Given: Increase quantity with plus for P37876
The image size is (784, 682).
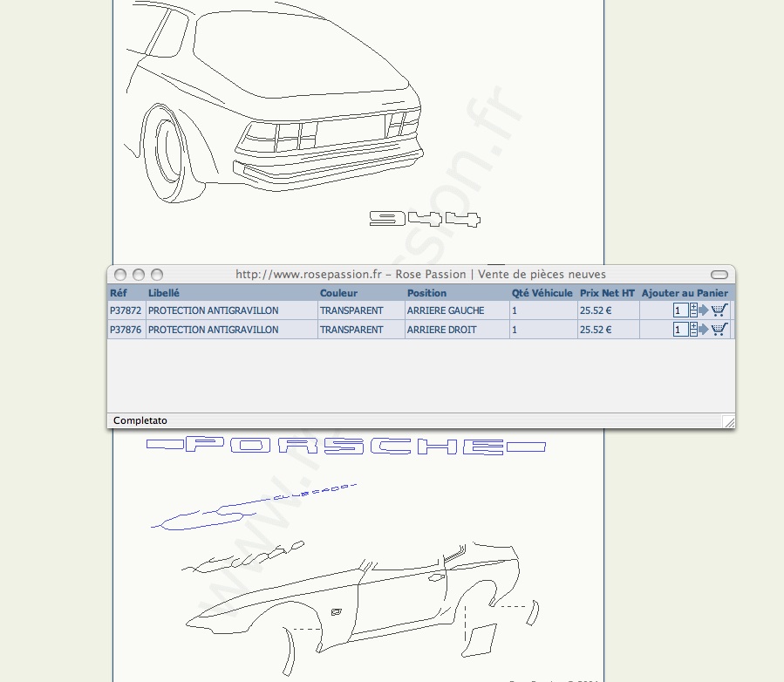Looking at the screenshot, I should [x=694, y=326].
